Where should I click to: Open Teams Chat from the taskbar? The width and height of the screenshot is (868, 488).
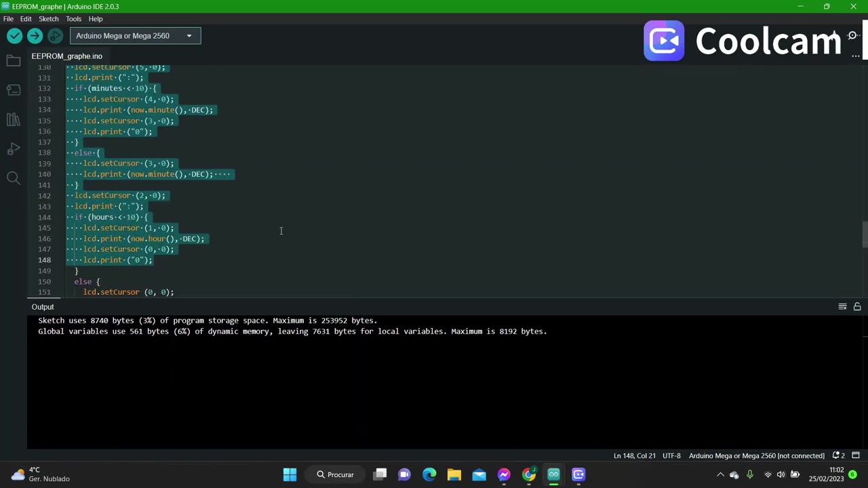click(x=405, y=474)
